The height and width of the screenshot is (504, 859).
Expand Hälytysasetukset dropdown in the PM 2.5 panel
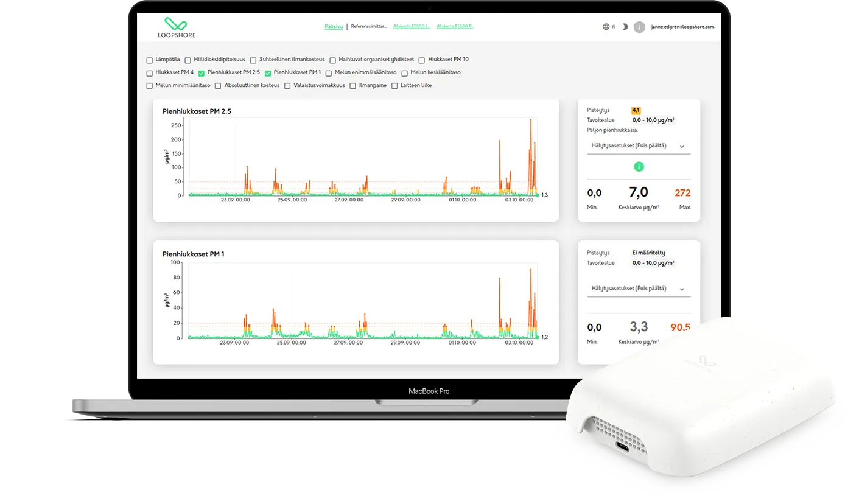tap(639, 146)
